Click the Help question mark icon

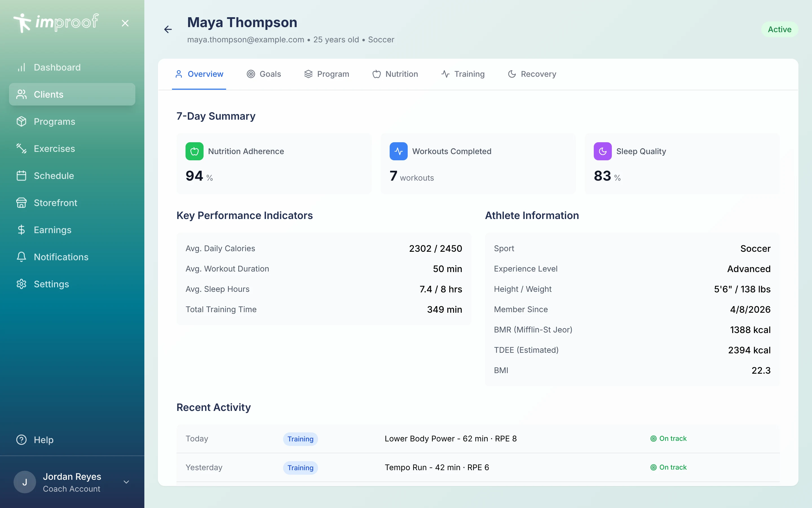[x=21, y=440]
